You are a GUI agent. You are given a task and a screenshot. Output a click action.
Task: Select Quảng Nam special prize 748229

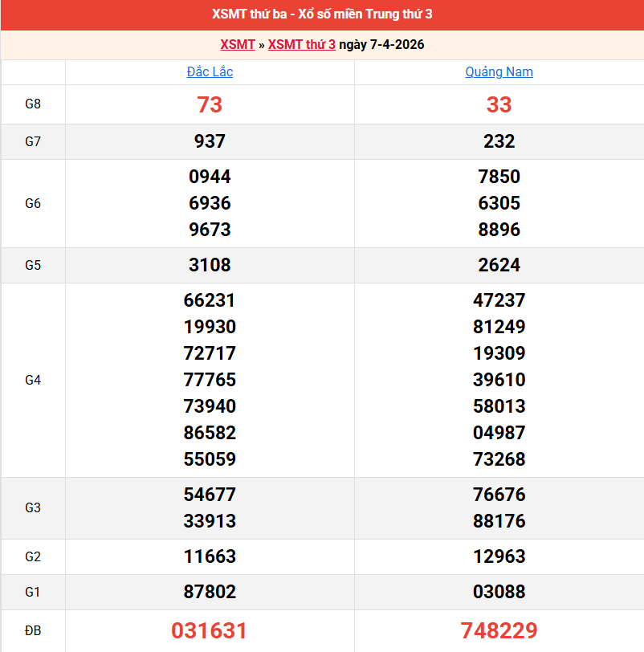499,630
